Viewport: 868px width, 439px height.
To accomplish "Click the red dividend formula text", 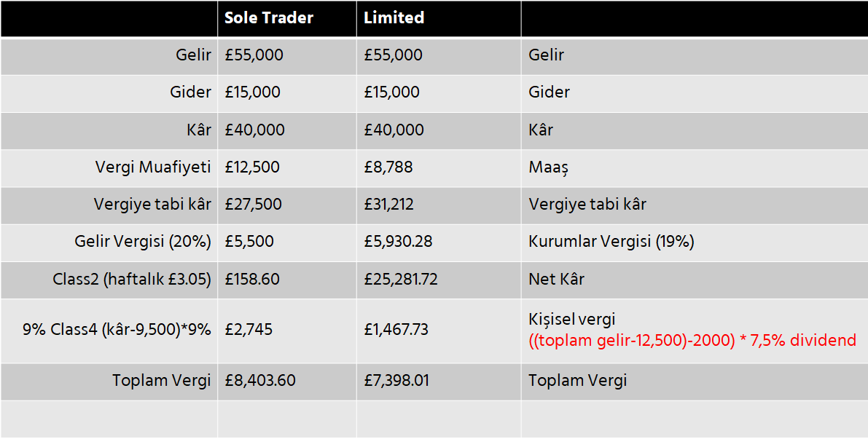I will click(x=692, y=340).
